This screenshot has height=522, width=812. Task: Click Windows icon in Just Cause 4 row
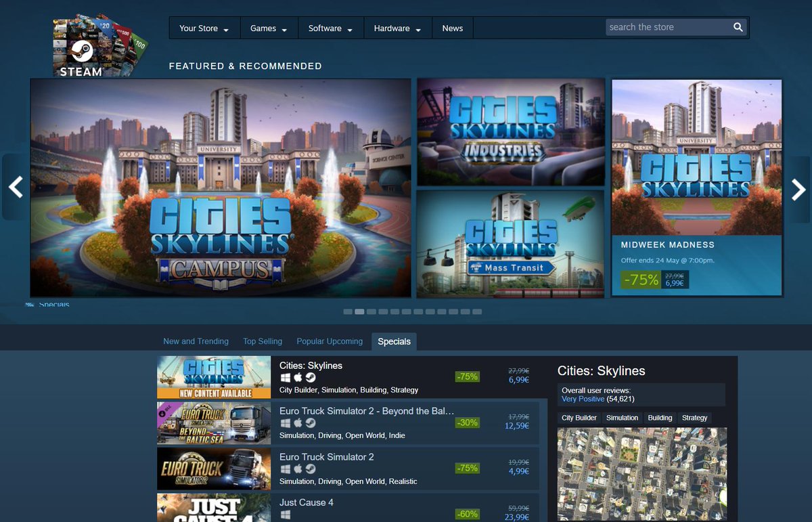point(286,515)
